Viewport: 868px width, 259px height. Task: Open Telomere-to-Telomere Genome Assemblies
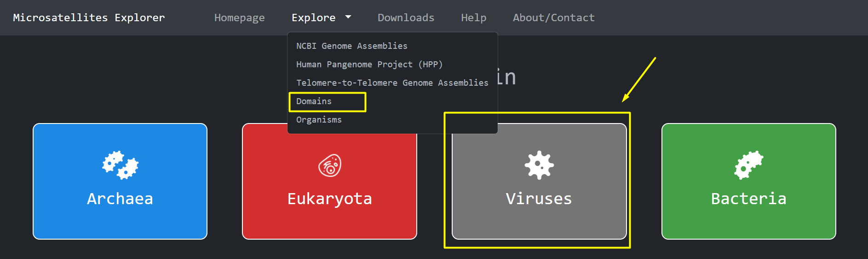click(x=392, y=83)
